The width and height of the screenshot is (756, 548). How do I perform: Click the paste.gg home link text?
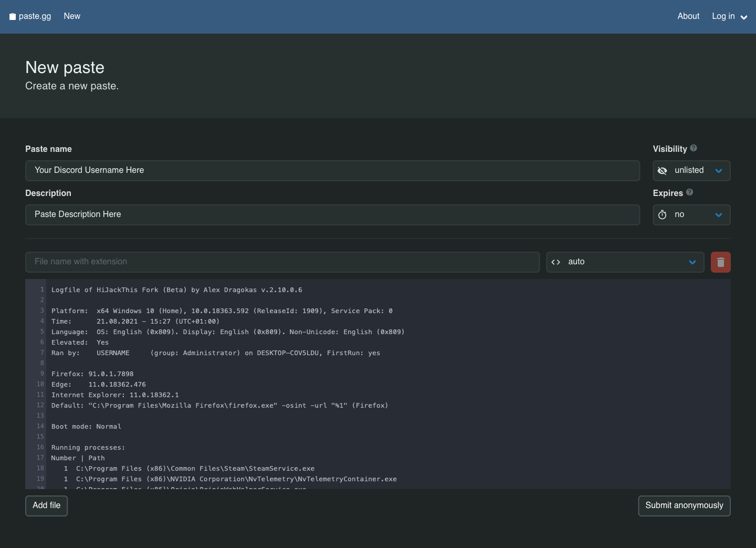(35, 16)
